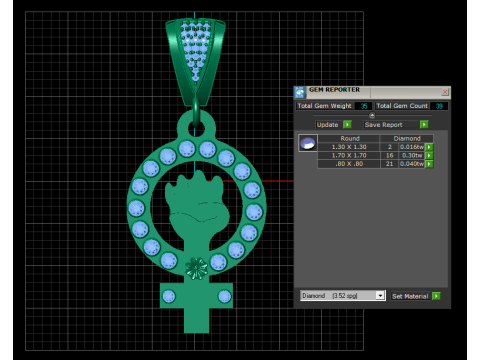This screenshot has width=480, height=360.
Task: Click the Round column header
Action: coord(349,138)
